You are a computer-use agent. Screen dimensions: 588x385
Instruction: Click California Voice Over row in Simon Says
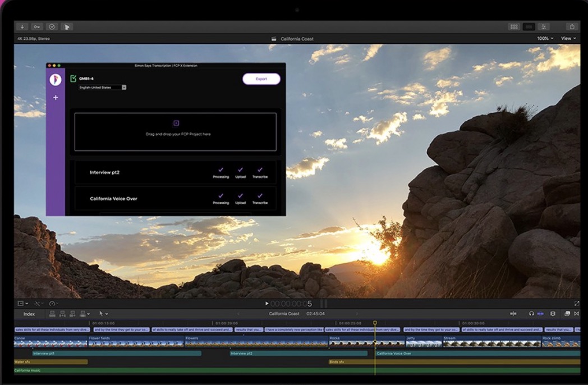pos(176,199)
